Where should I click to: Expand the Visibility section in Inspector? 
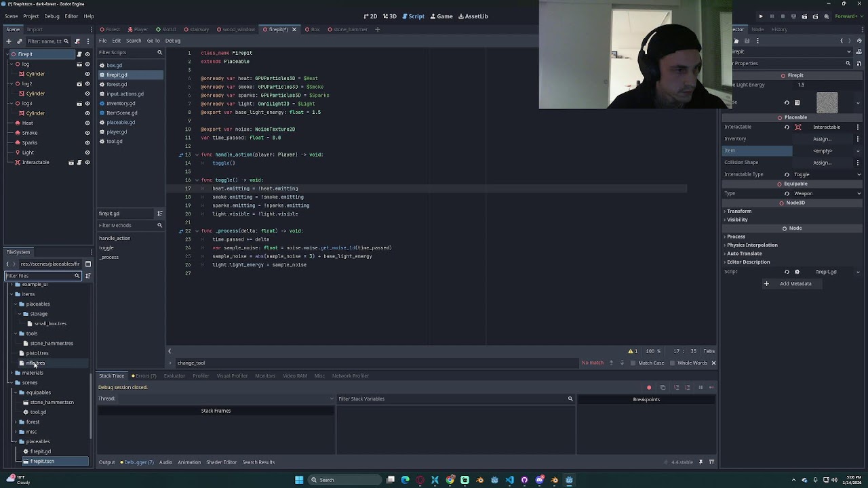736,220
